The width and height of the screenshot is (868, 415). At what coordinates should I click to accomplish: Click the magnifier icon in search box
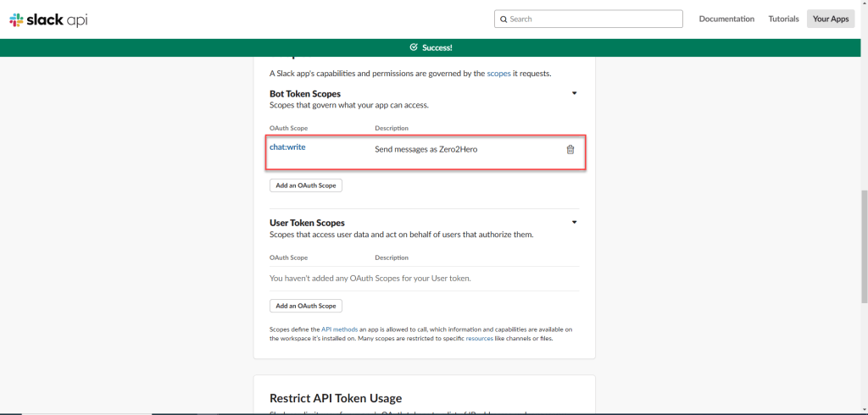pyautogui.click(x=504, y=19)
